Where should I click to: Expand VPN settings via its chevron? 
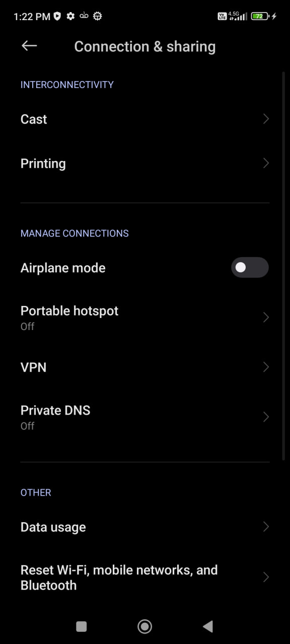pyautogui.click(x=266, y=367)
